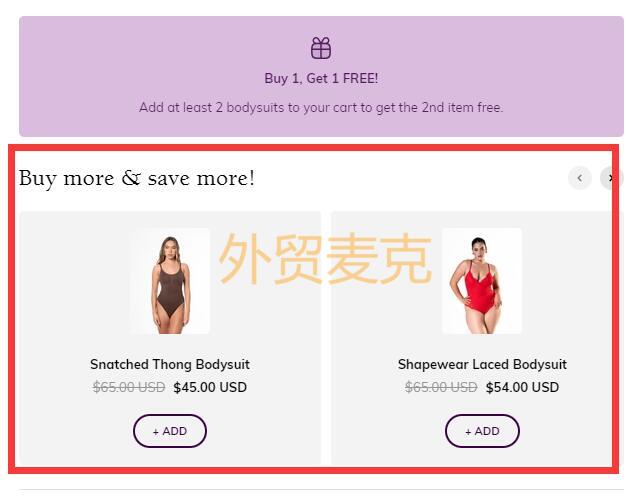
Task: Add Snatched Thong Bodysuit to cart
Action: [170, 431]
